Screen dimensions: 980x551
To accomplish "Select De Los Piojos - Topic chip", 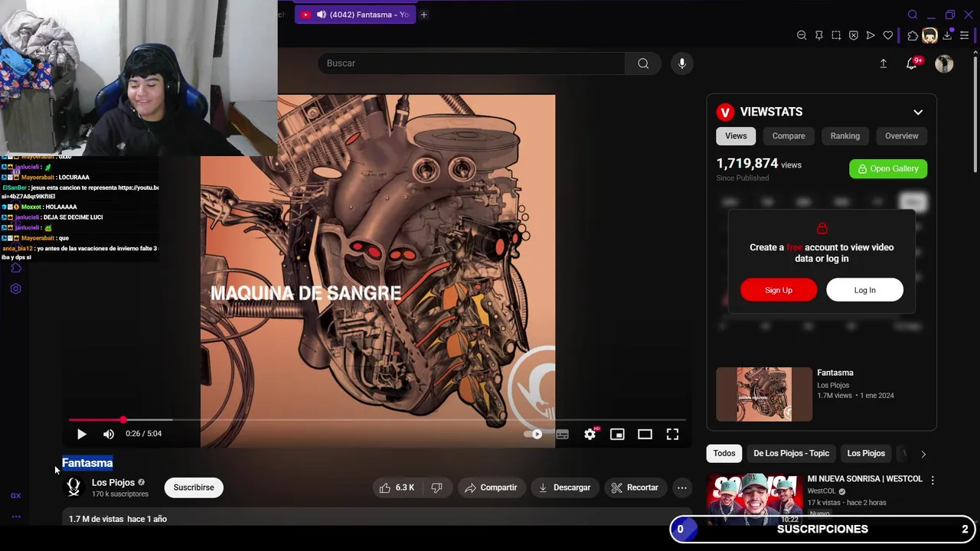I will pyautogui.click(x=791, y=453).
